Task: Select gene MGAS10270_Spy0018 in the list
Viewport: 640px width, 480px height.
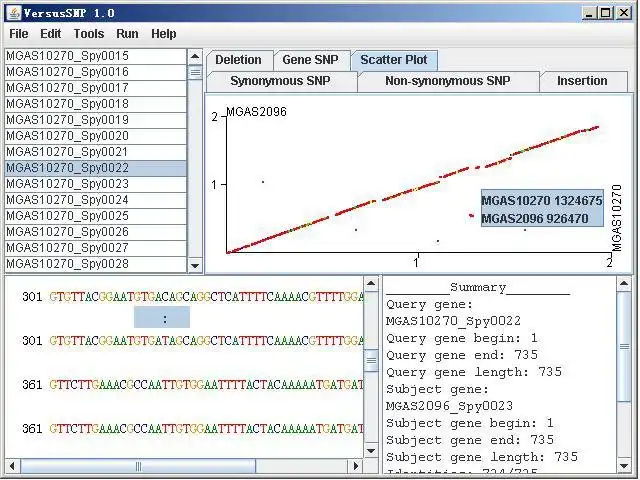Action: (x=96, y=104)
